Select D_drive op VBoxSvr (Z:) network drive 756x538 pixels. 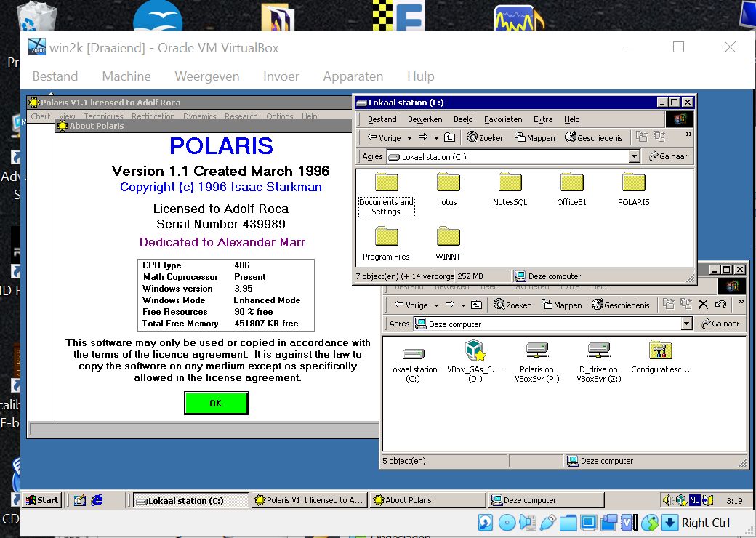click(599, 361)
